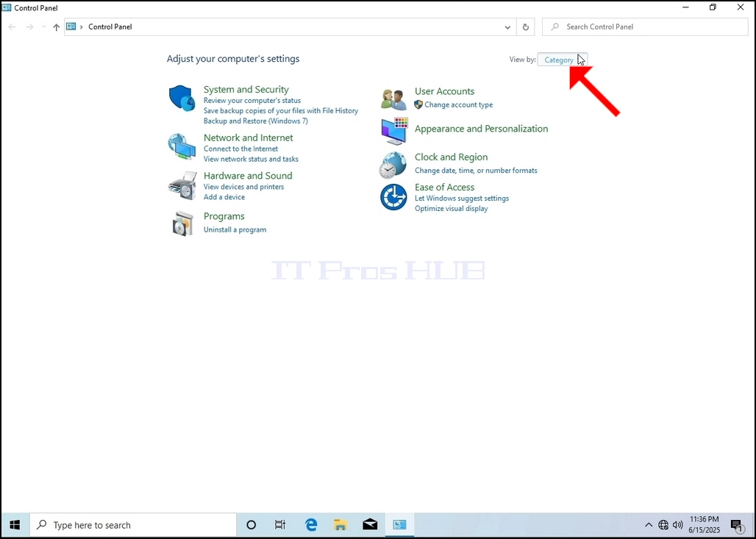Open the volume speaker icon in system tray

pyautogui.click(x=677, y=525)
